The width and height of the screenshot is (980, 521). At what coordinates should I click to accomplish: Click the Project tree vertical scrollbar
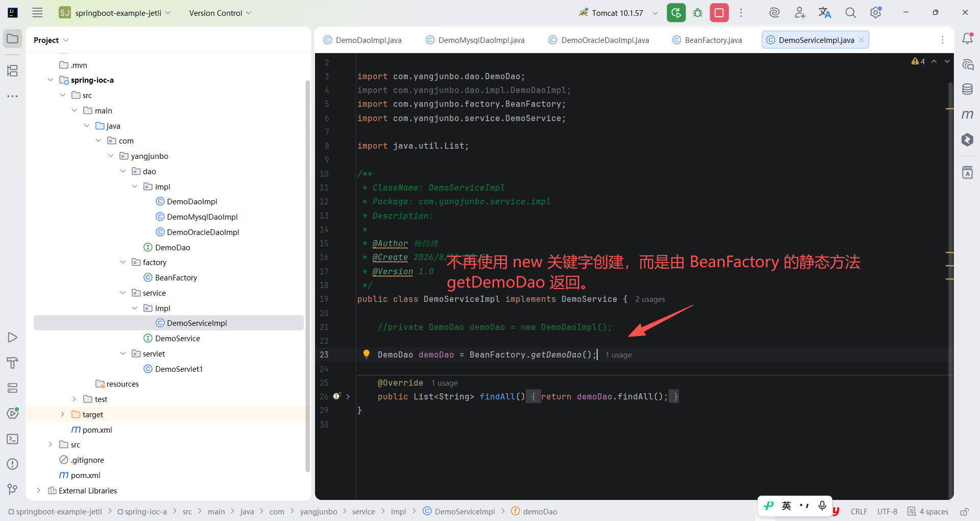point(307,276)
